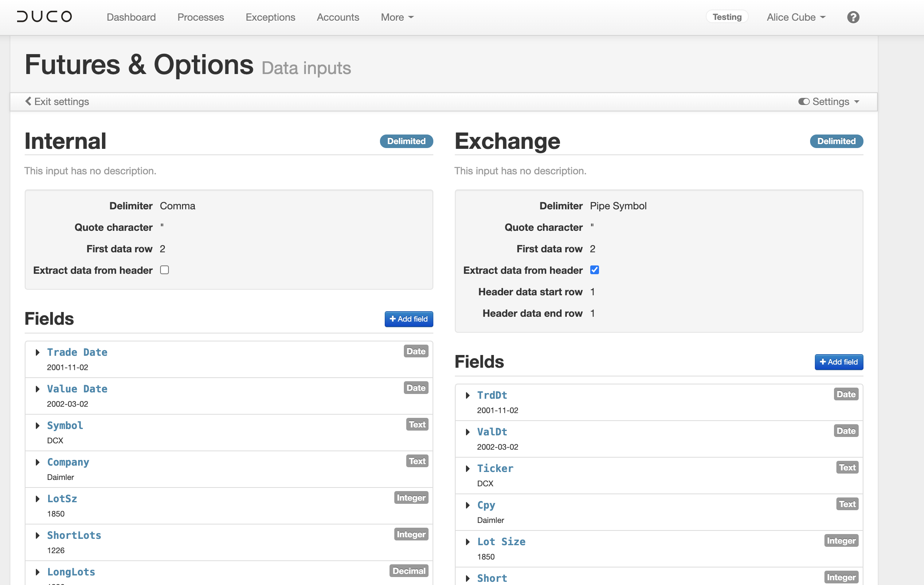Open the Symbol field named DCX

pyautogui.click(x=65, y=425)
